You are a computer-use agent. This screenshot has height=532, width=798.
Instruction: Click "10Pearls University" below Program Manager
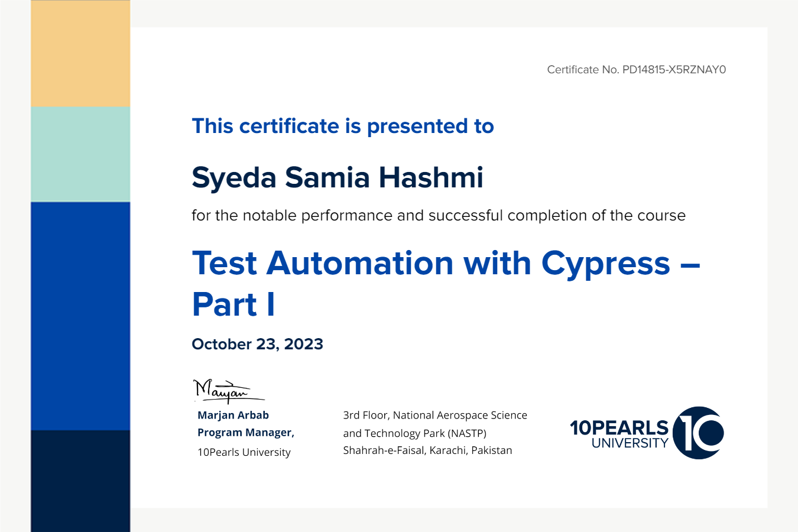pos(244,452)
